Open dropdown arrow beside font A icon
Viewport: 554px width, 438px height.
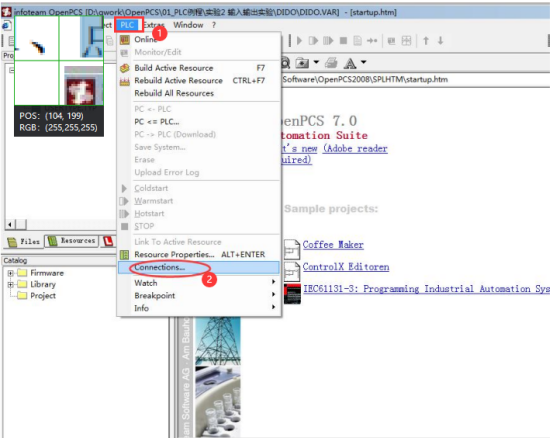click(363, 63)
